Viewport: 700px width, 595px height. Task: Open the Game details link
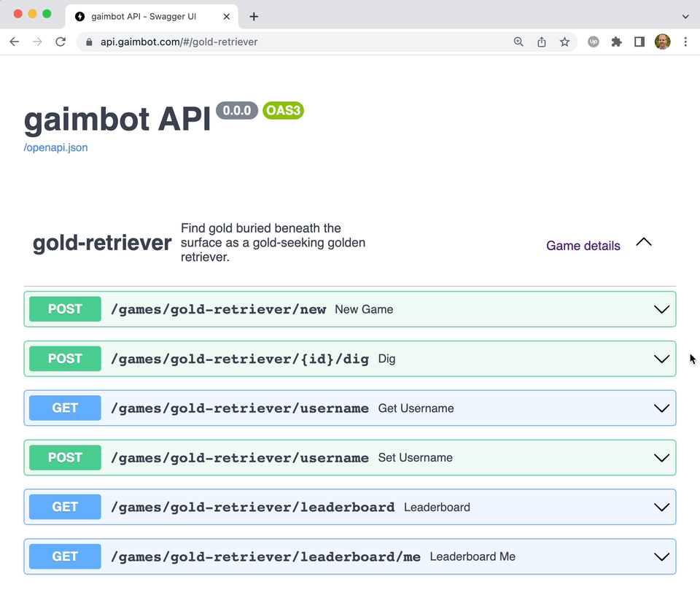click(x=583, y=246)
